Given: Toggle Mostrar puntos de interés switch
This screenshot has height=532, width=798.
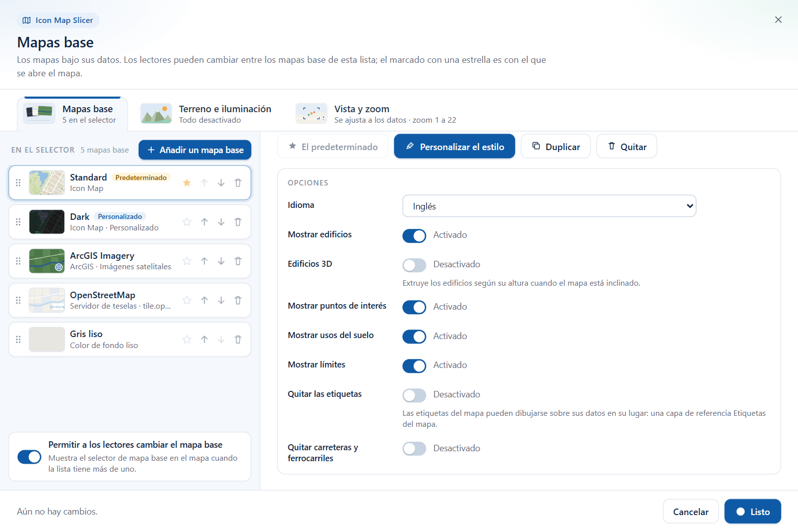Looking at the screenshot, I should click(414, 307).
